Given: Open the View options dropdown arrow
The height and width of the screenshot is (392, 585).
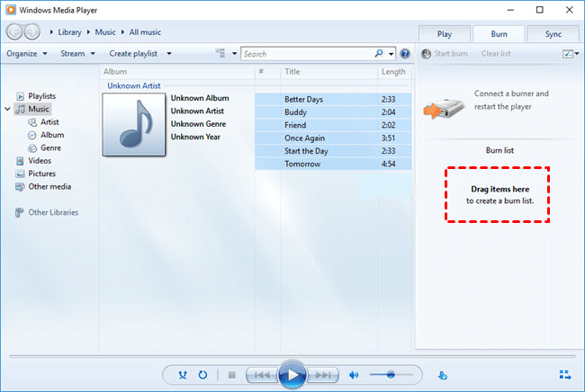Looking at the screenshot, I should pos(234,54).
